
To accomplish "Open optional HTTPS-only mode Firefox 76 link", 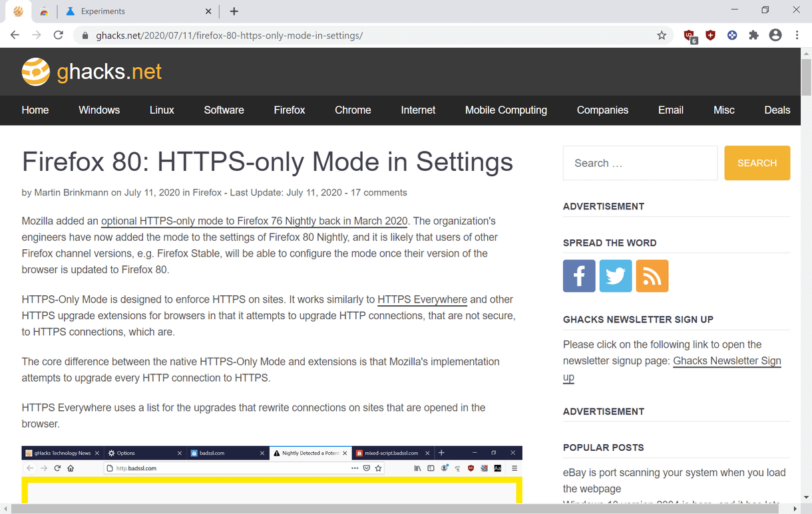I will click(254, 221).
